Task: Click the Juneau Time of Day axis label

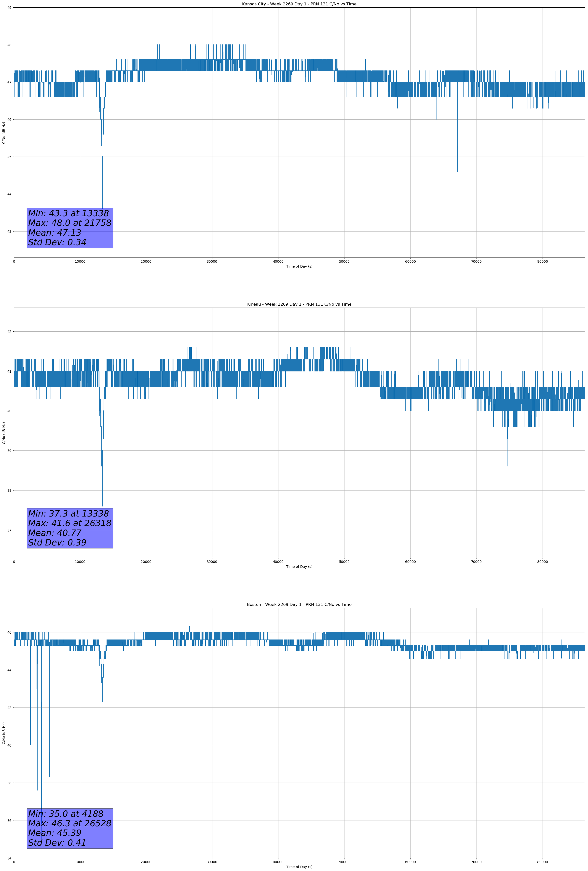Action: click(299, 567)
